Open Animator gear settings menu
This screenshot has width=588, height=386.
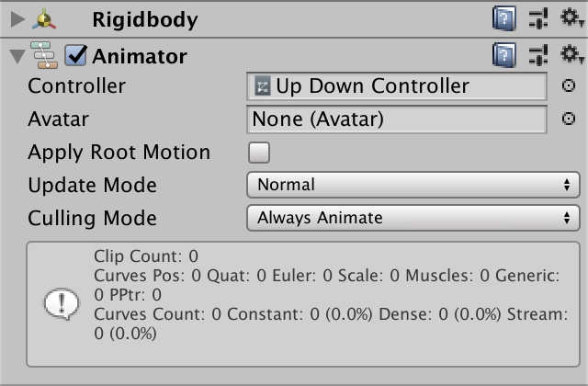point(571,55)
